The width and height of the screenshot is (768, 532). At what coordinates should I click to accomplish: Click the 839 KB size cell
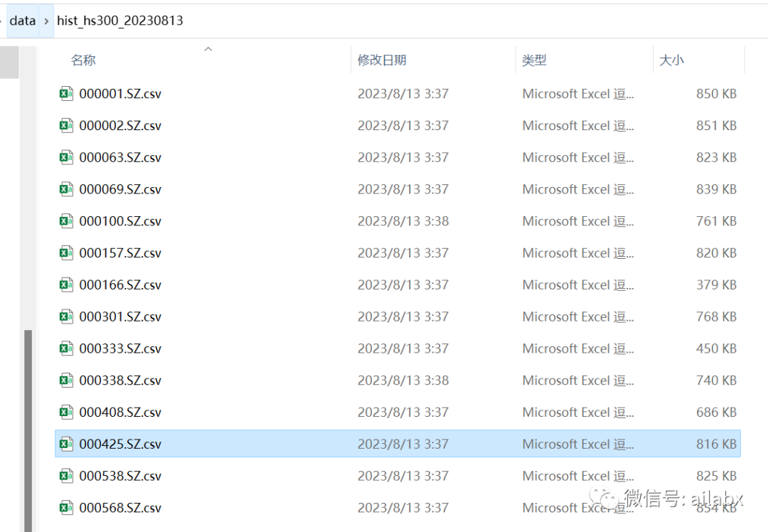click(716, 189)
